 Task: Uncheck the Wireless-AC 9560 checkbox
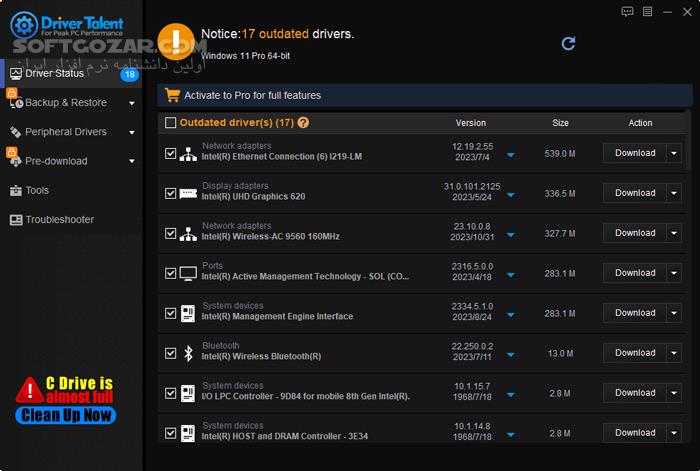tap(171, 233)
